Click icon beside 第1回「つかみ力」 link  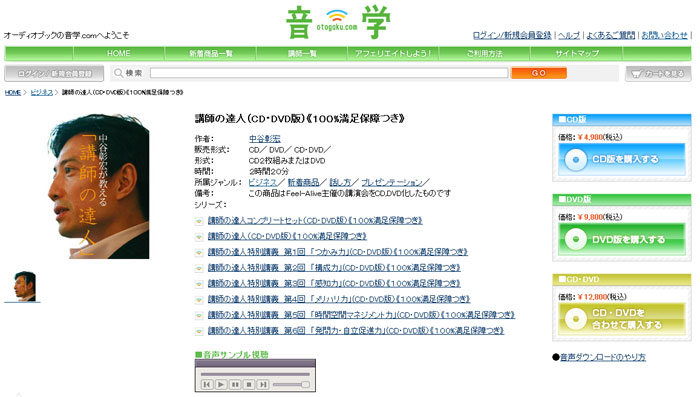coord(199,253)
